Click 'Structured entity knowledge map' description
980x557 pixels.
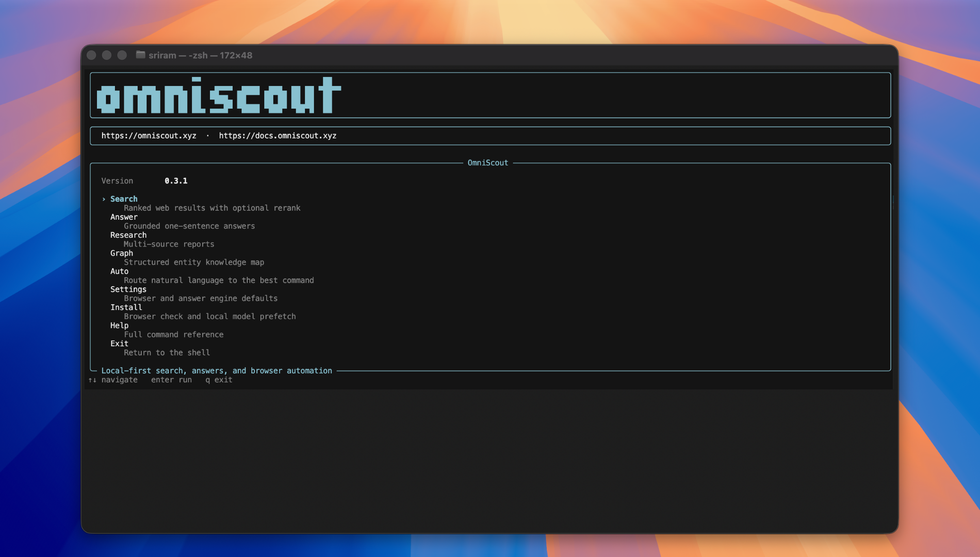coord(194,263)
